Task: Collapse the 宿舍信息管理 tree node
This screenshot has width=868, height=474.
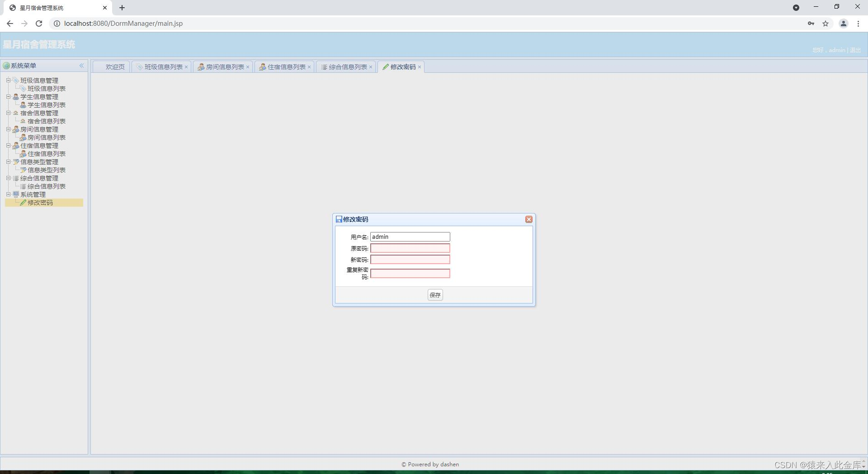Action: click(x=8, y=113)
